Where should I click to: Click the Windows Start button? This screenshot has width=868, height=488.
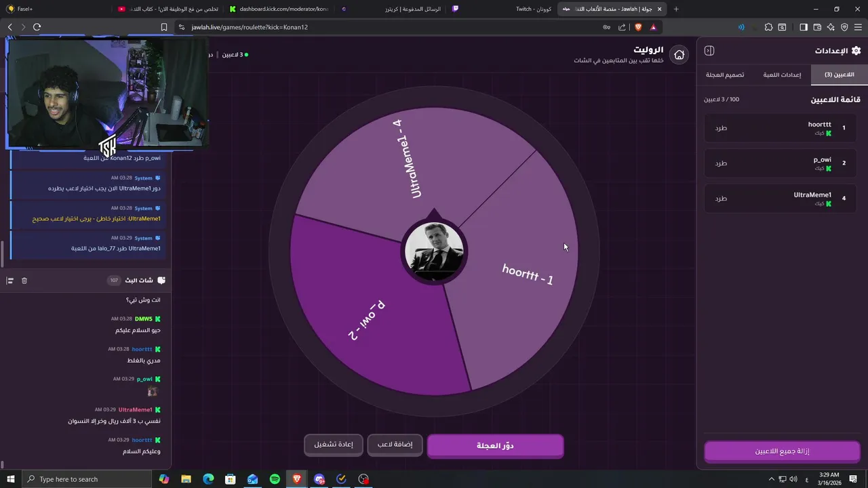tap(11, 479)
